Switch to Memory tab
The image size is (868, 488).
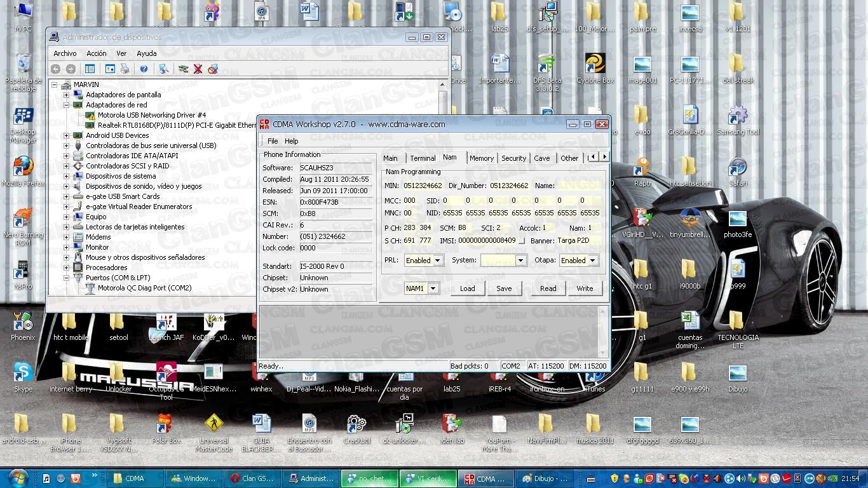tap(482, 158)
